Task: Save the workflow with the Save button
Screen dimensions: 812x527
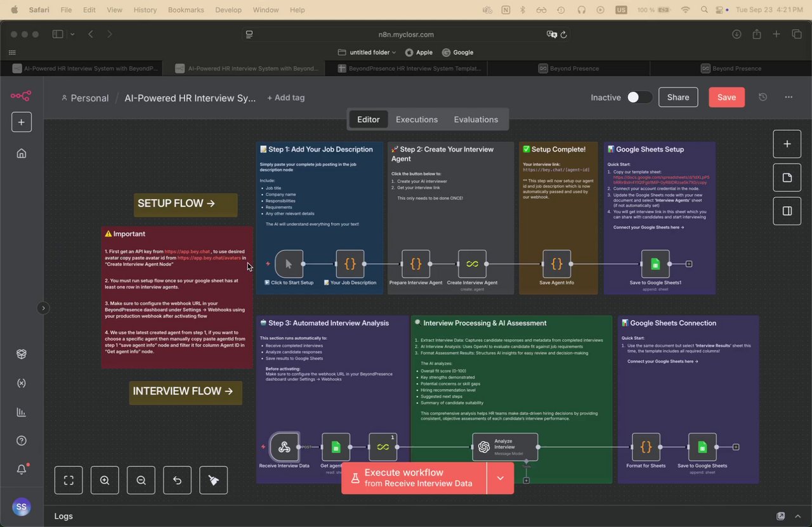Action: (726, 97)
